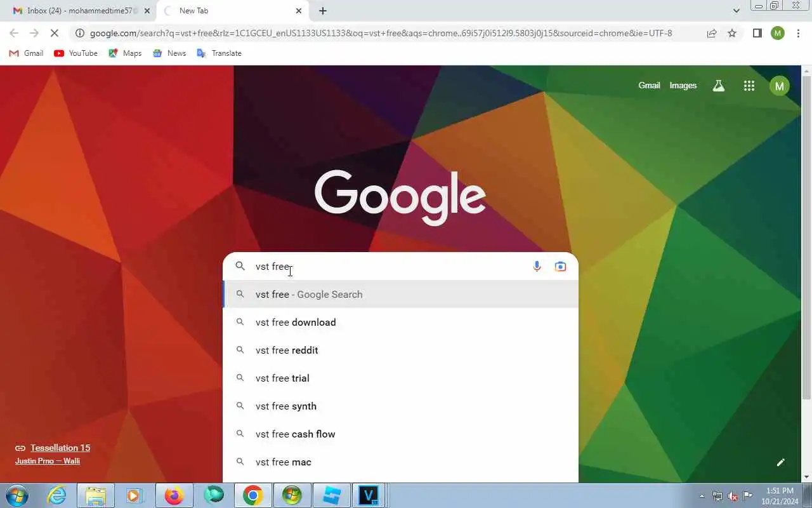Open YouTube bookmark

(x=76, y=53)
